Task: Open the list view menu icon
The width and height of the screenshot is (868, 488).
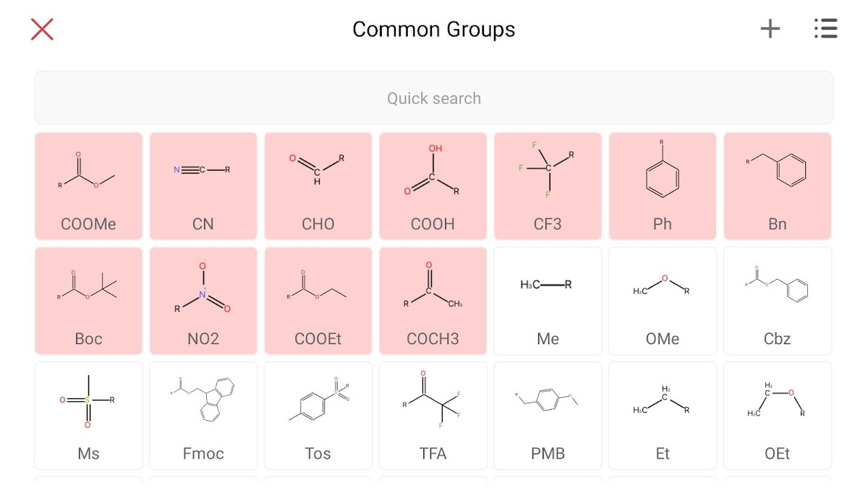Action: (825, 29)
